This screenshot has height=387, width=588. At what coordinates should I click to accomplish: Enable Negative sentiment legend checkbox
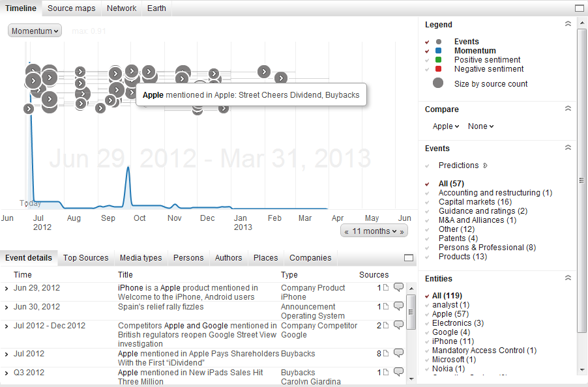427,69
